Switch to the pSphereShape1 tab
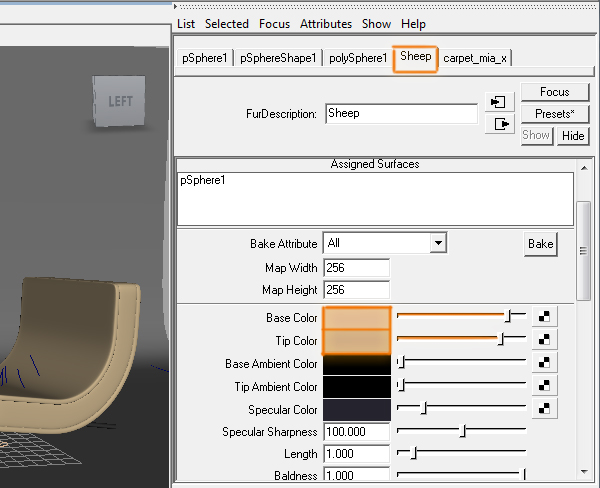This screenshot has height=488, width=600. [x=278, y=58]
